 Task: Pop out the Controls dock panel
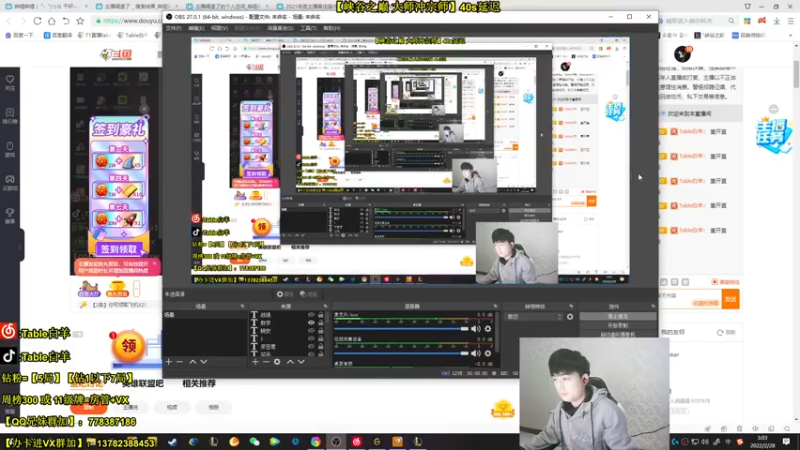pyautogui.click(x=653, y=306)
